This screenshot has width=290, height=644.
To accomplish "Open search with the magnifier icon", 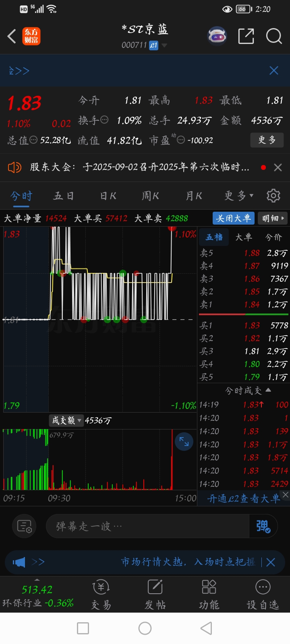I will click(274, 36).
